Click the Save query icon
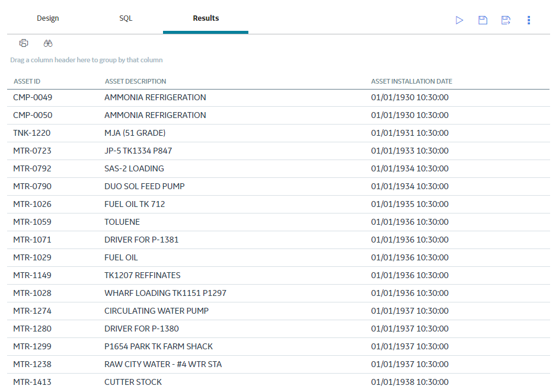This screenshot has width=559, height=392. coord(483,20)
